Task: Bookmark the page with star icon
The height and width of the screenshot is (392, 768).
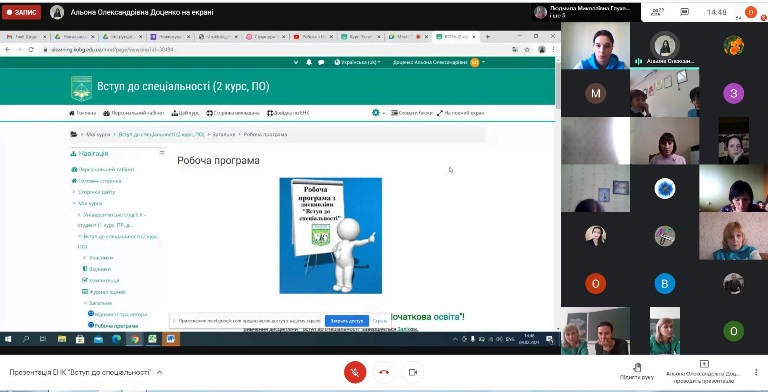Action: (527, 49)
